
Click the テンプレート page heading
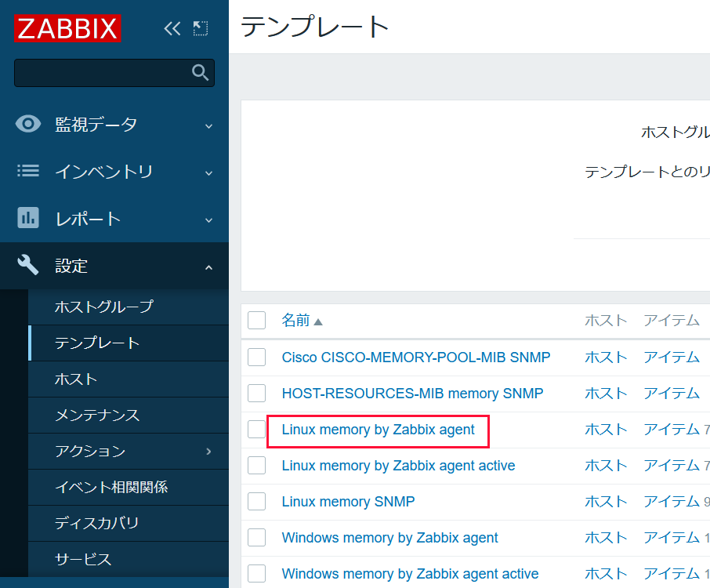(x=315, y=27)
